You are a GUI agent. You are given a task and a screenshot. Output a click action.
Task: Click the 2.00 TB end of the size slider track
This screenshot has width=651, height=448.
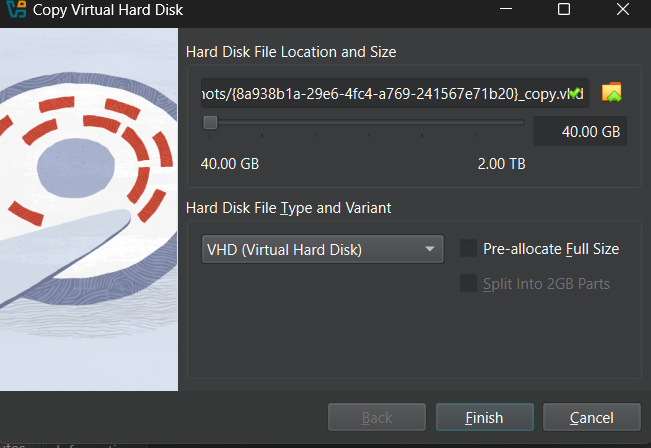click(521, 123)
